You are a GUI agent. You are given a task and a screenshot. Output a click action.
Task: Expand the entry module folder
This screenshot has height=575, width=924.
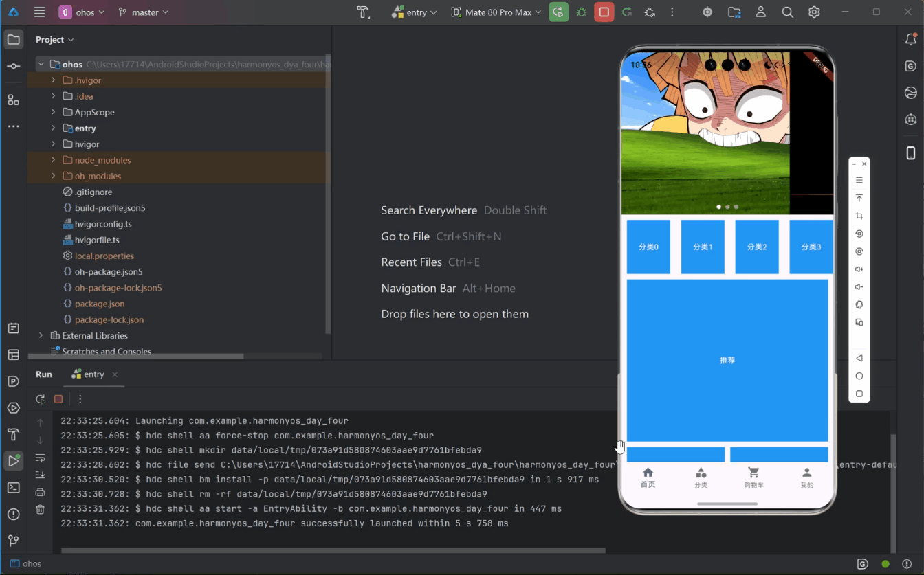coord(54,128)
